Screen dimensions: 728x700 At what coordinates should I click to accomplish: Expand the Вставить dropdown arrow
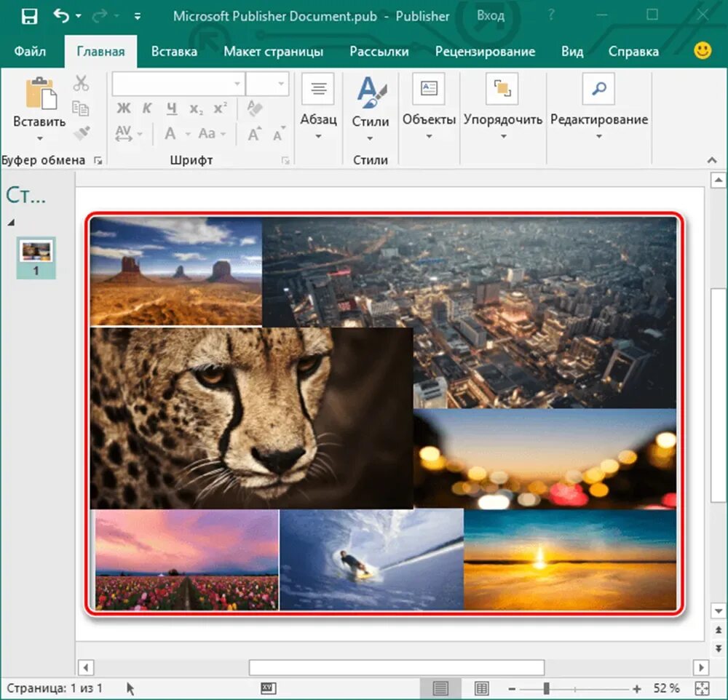(x=40, y=138)
